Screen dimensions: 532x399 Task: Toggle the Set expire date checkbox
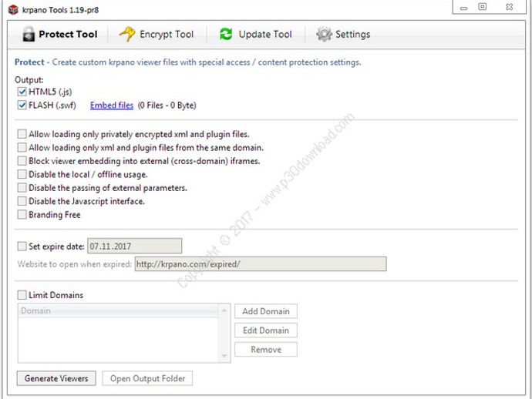[x=22, y=246]
